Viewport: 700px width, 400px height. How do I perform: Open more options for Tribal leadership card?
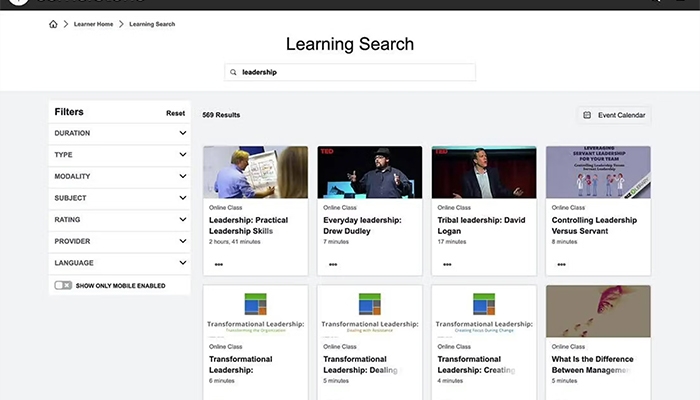coord(447,264)
